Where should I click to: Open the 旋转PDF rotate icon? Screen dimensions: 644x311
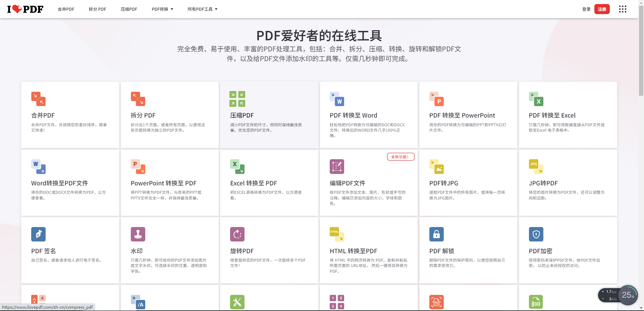[237, 234]
